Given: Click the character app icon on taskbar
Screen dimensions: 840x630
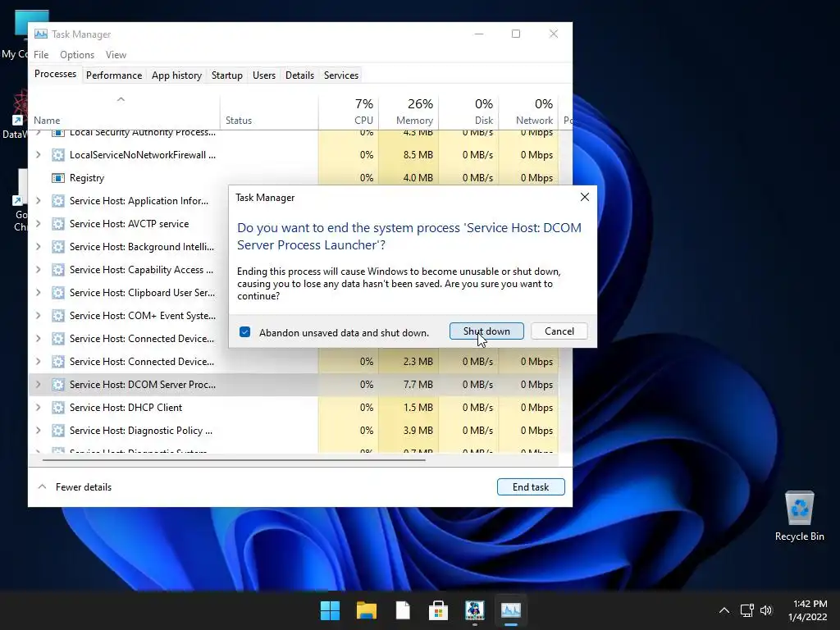Looking at the screenshot, I should 475,610.
